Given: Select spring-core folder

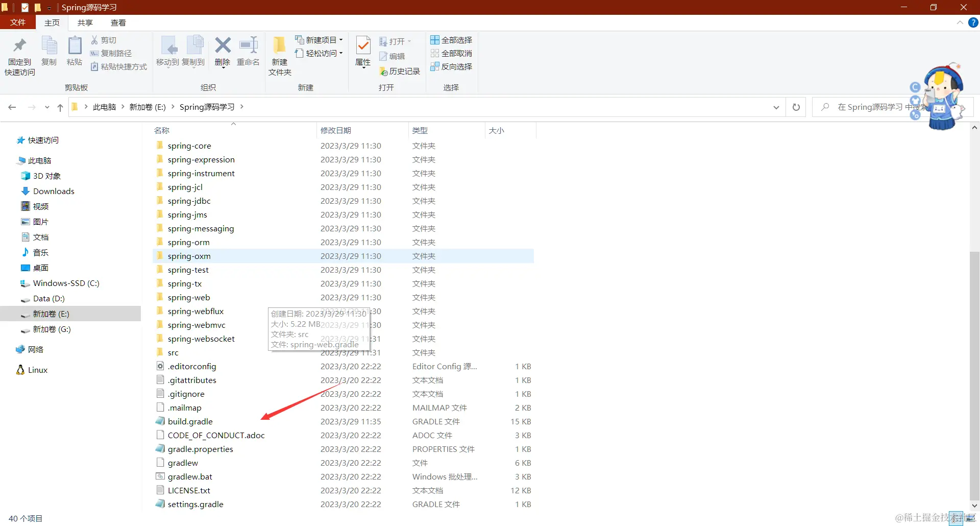Looking at the screenshot, I should (189, 146).
